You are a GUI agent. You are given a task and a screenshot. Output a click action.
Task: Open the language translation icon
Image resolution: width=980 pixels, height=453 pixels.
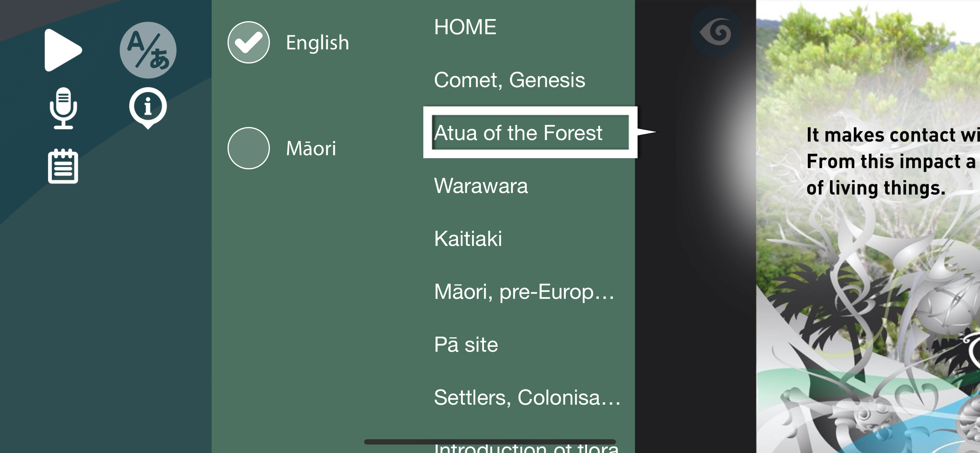[x=147, y=50]
